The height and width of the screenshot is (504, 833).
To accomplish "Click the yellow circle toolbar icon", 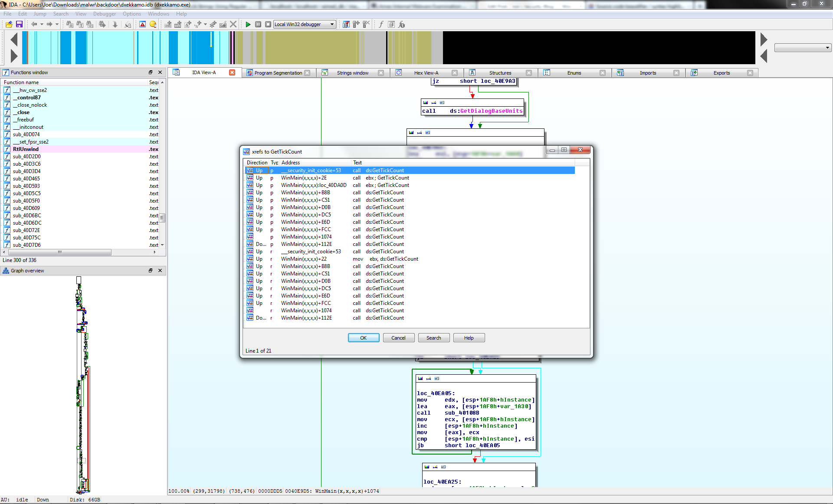I will pyautogui.click(x=153, y=24).
